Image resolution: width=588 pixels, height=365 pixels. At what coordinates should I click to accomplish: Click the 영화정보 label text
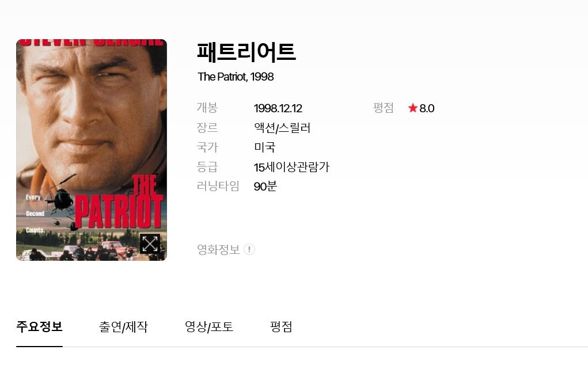pyautogui.click(x=218, y=250)
